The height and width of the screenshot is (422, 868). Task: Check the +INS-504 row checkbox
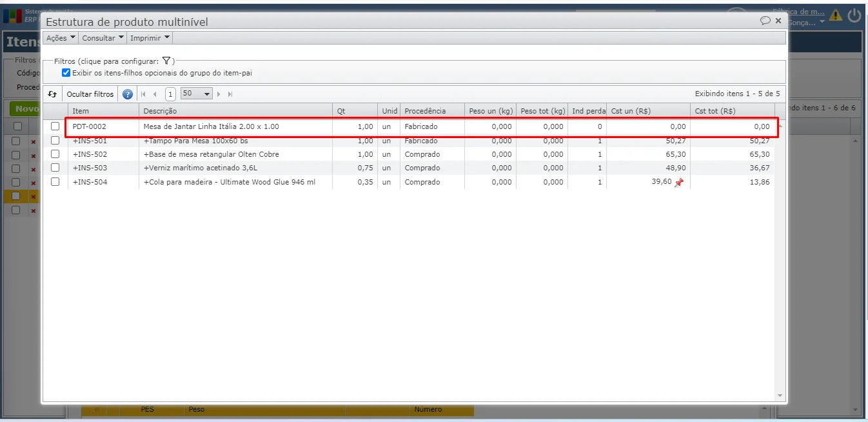pyautogui.click(x=55, y=182)
